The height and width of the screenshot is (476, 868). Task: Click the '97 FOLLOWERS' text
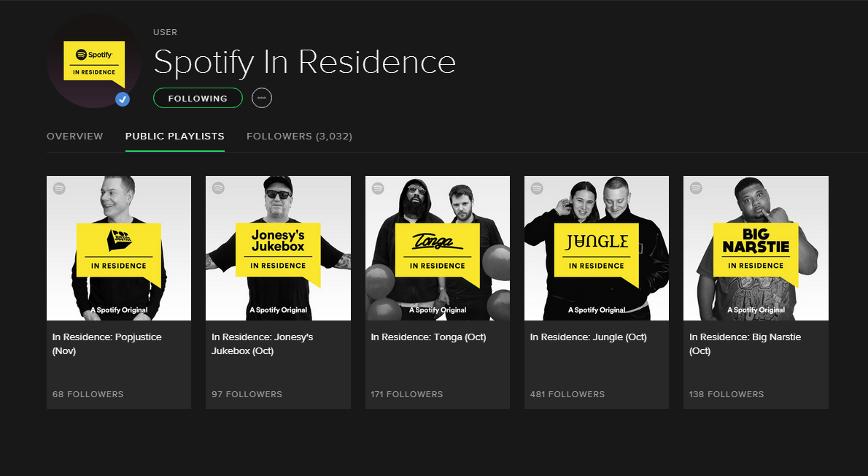[x=247, y=394]
